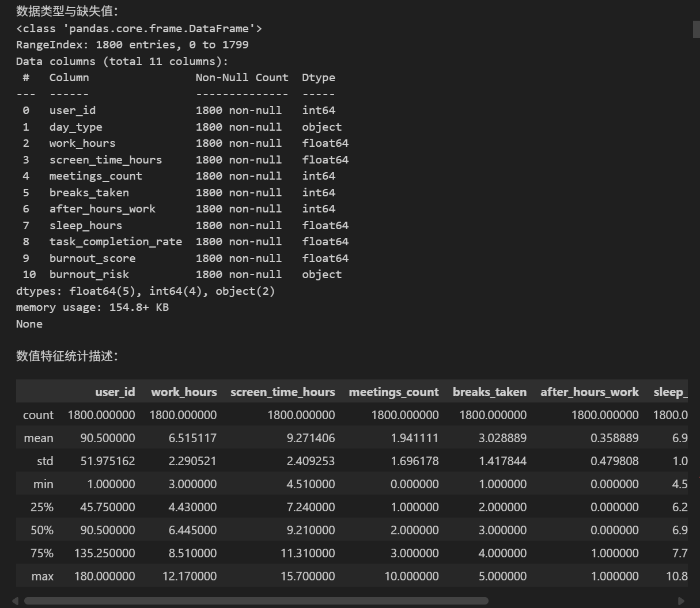700x608 pixels.
Task: Click the 'std' row label
Action: point(44,461)
